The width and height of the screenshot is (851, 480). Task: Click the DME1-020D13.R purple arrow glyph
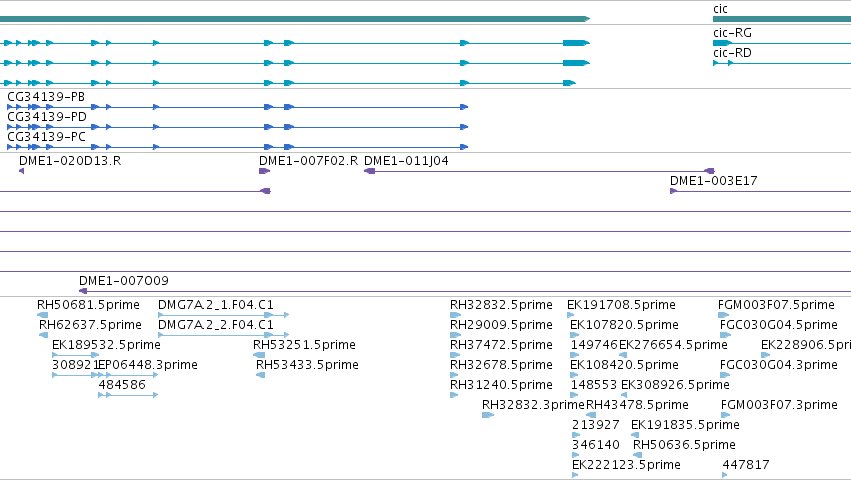pyautogui.click(x=22, y=171)
